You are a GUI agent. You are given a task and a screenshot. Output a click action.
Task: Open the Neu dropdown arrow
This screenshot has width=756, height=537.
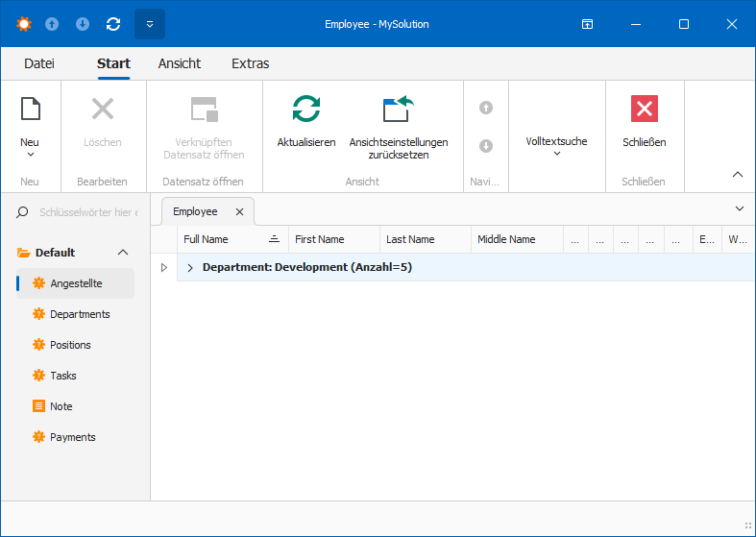tap(31, 155)
